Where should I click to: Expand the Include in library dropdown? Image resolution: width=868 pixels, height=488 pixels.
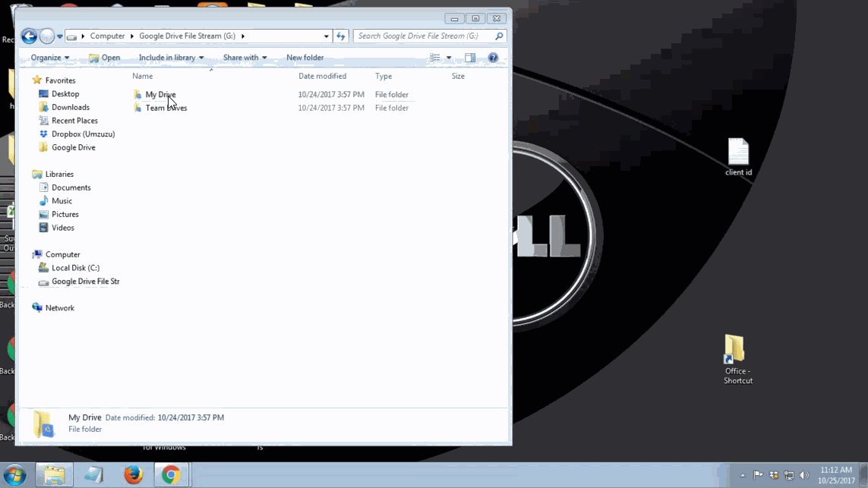point(169,57)
